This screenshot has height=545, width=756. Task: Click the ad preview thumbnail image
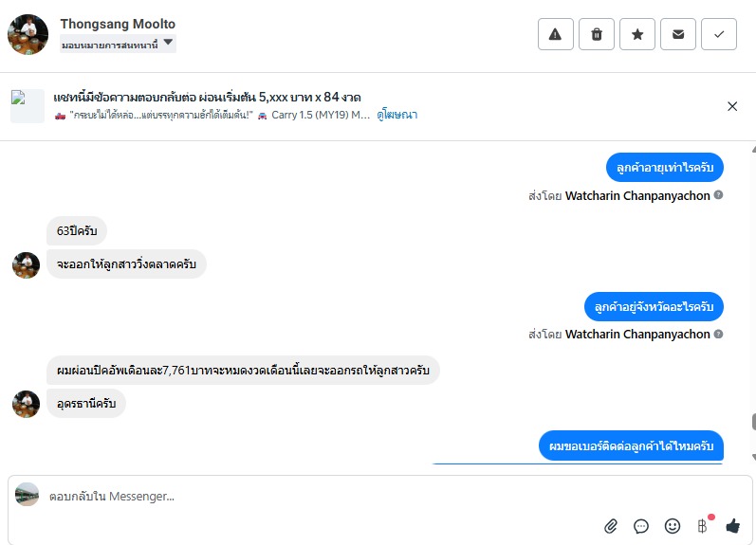[x=28, y=105]
